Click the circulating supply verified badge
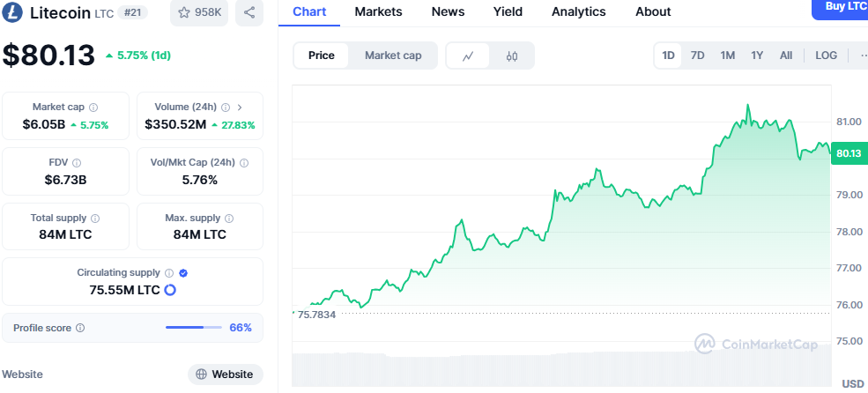 [183, 273]
